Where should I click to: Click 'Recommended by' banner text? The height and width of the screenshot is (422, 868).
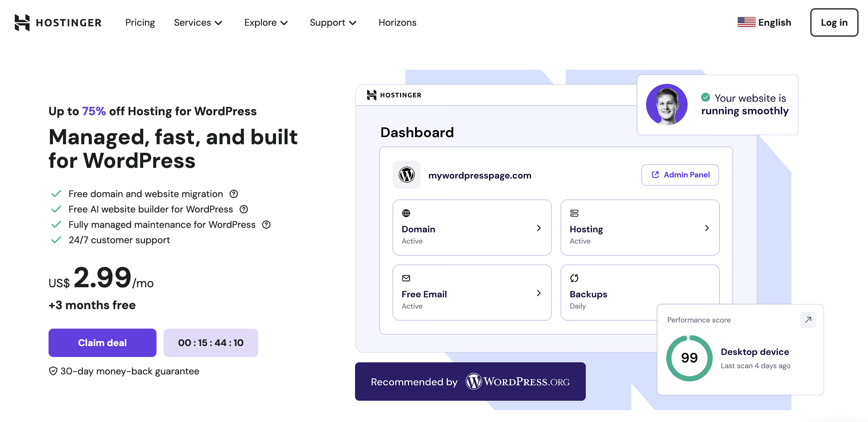[x=414, y=382]
